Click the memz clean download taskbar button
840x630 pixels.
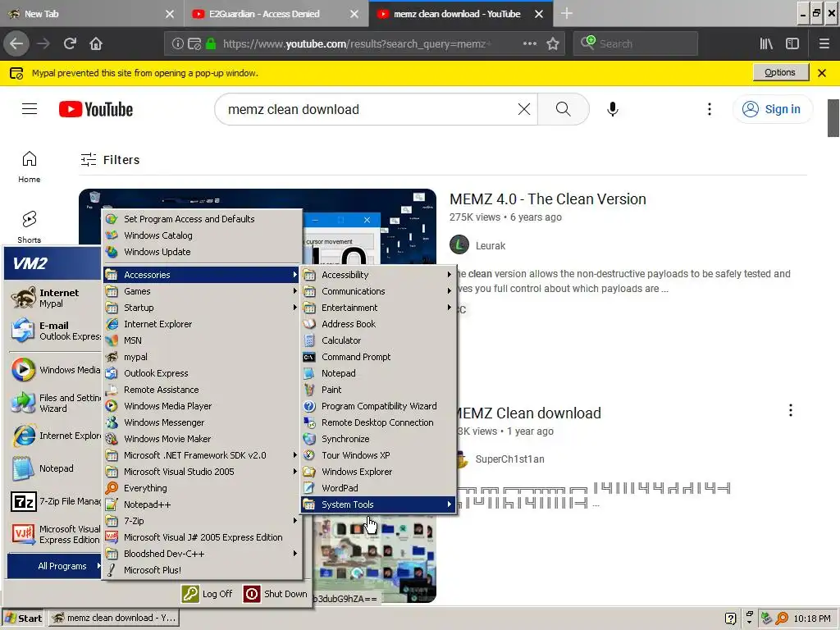tap(114, 619)
